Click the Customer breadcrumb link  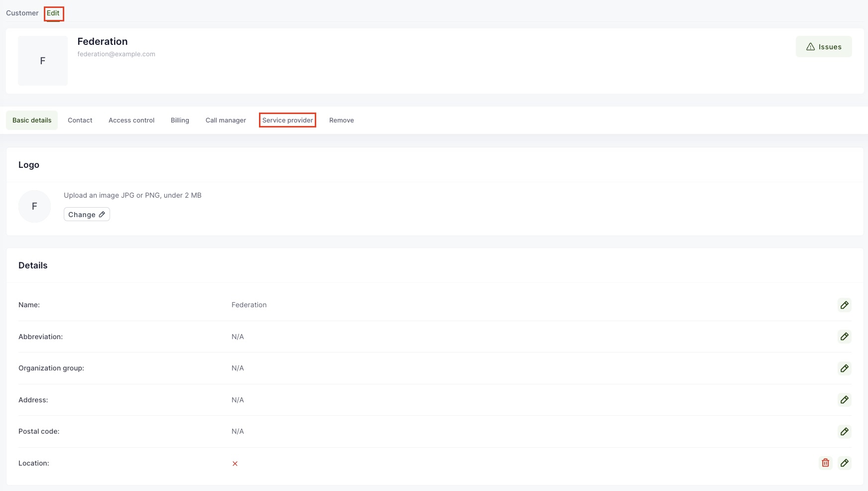[22, 13]
